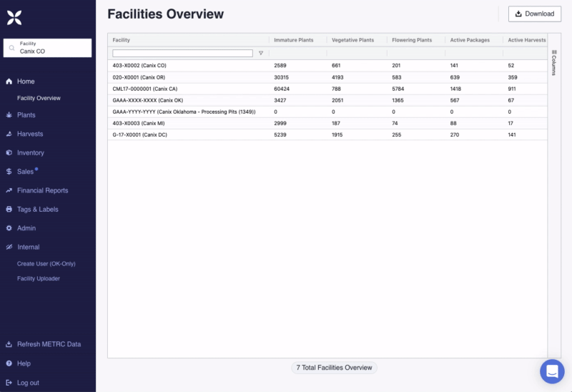572x392 pixels.
Task: Click the Sales dollar icon
Action: (9, 172)
